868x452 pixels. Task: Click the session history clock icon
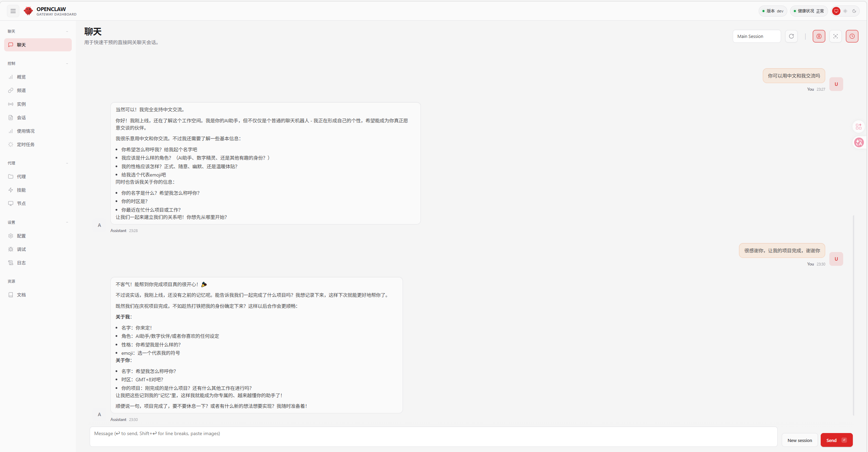pos(852,36)
